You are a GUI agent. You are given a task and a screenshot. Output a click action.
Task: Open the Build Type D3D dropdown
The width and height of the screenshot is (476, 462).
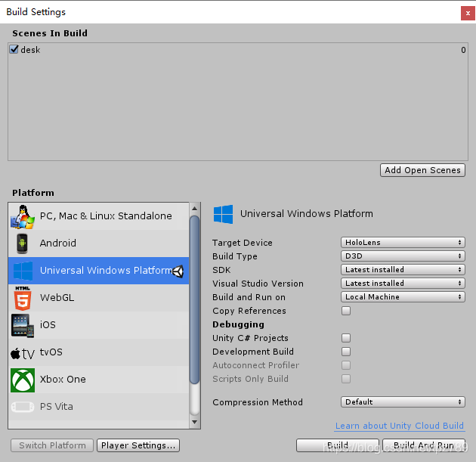[x=403, y=256]
